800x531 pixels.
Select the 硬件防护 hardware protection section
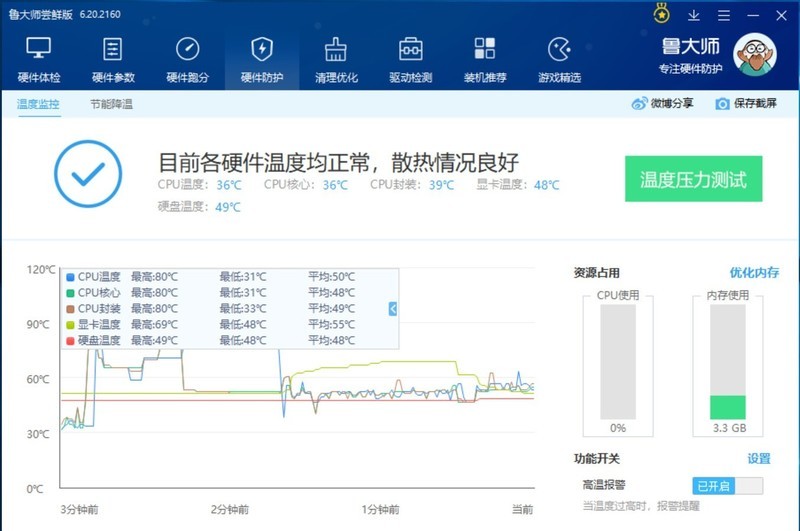[x=262, y=60]
